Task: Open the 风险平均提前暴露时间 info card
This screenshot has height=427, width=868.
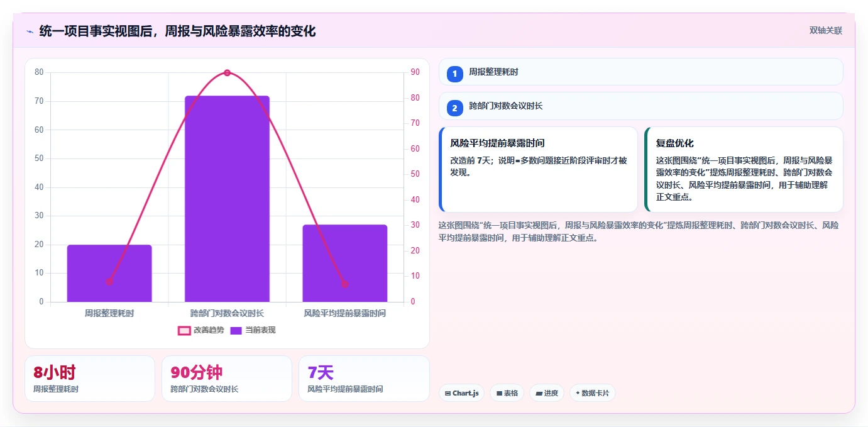Action: point(538,170)
